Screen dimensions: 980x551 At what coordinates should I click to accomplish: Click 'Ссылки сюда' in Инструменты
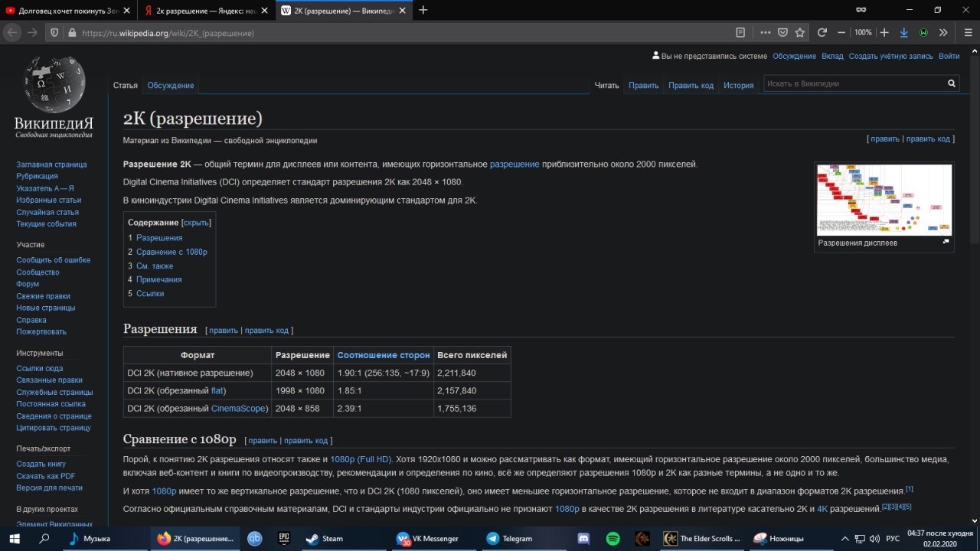[x=40, y=368]
